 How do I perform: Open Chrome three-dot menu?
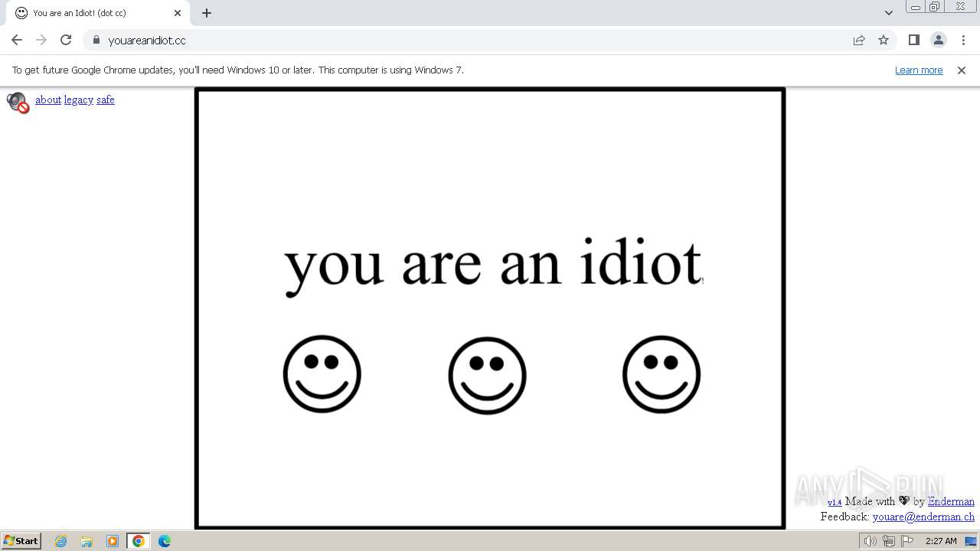[x=964, y=40]
